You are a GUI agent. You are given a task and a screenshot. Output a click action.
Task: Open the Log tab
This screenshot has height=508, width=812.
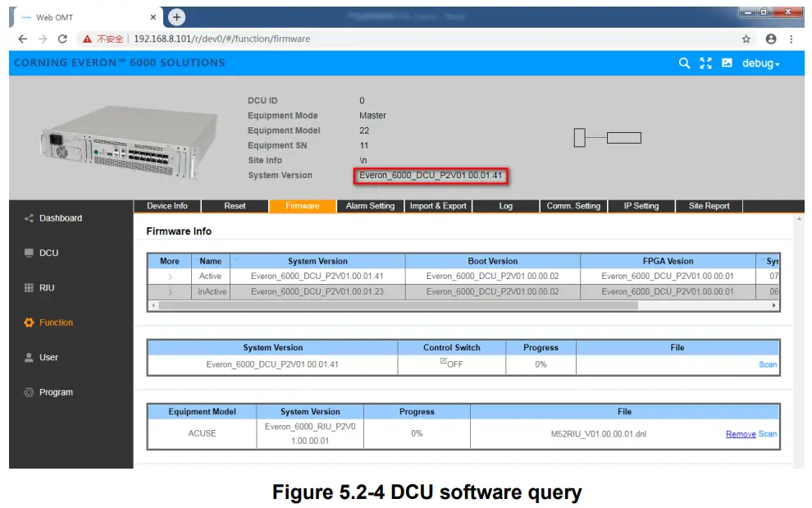(506, 206)
